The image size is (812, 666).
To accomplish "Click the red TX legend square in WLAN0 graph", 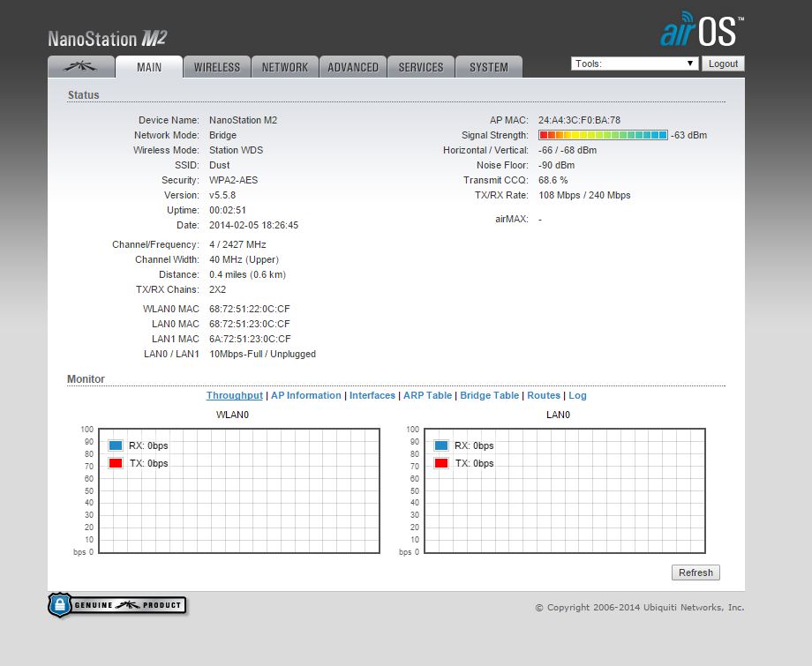I will click(x=116, y=463).
